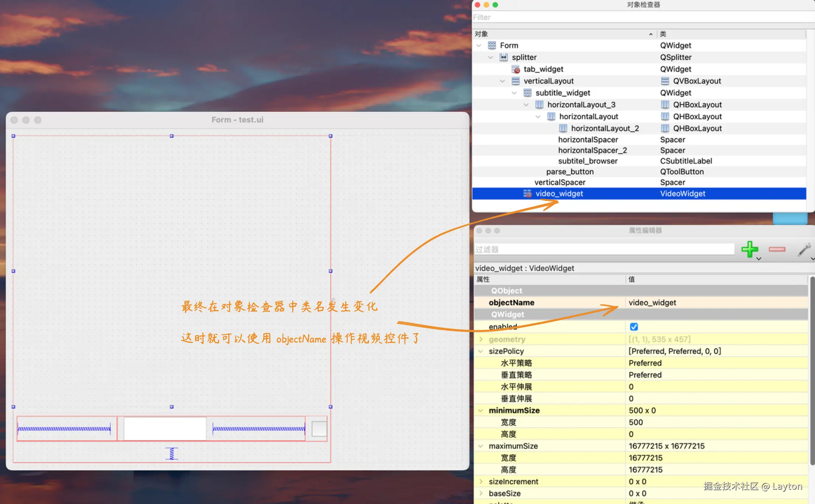Click the QSplitter icon beside splitter

coord(503,57)
